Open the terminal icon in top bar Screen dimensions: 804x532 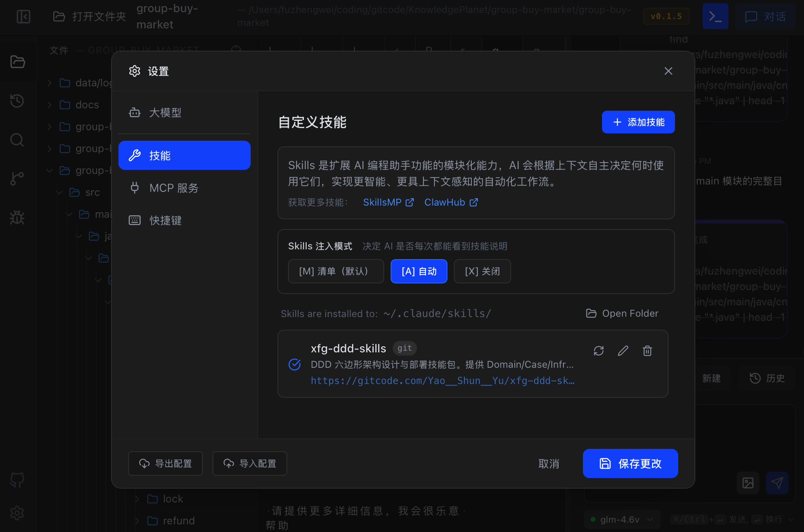[x=715, y=16]
